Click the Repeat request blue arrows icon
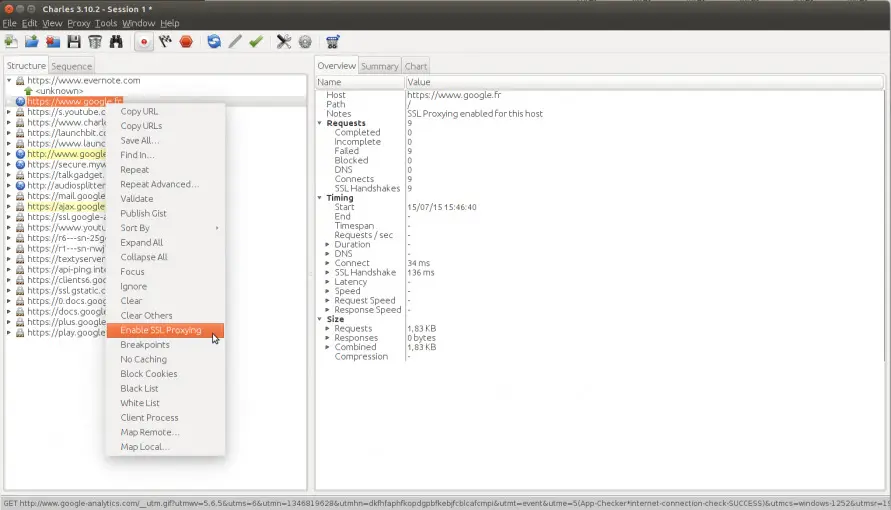891x510 pixels. coord(214,41)
